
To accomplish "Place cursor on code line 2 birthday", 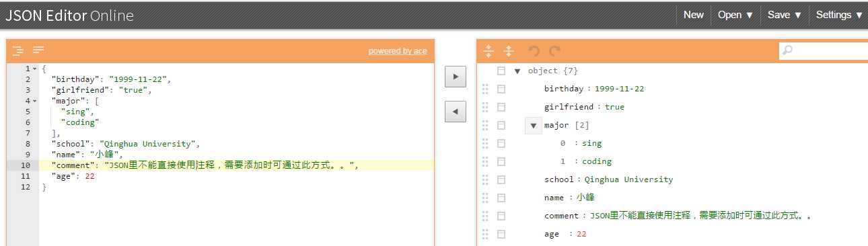I will 111,79.
